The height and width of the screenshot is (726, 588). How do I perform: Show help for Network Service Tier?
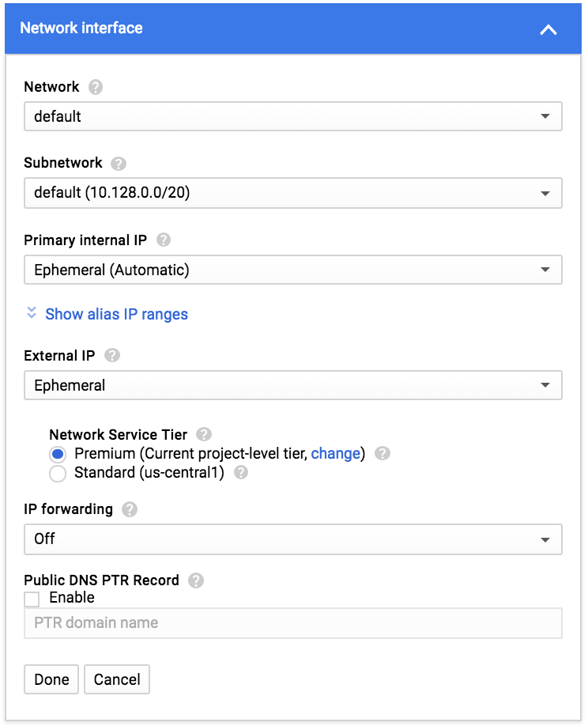pos(204,434)
